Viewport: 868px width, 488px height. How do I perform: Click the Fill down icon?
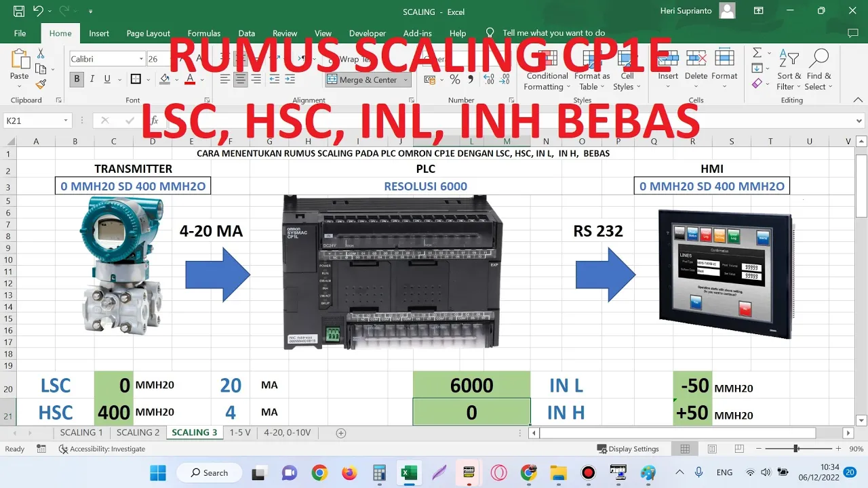click(x=757, y=68)
